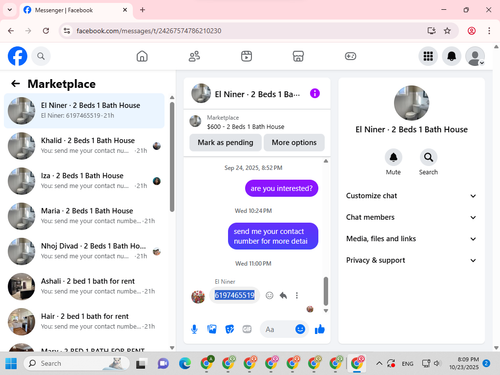Click the 'are you interested?' message bubble

click(x=282, y=188)
